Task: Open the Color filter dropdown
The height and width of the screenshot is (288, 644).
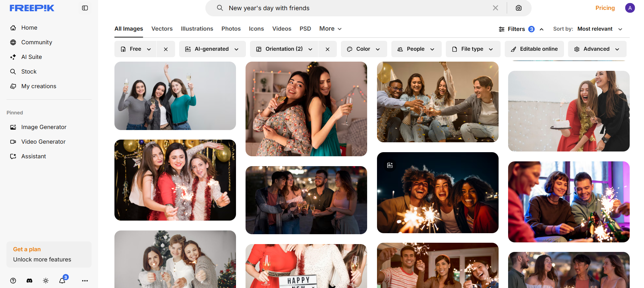Action: pos(364,49)
